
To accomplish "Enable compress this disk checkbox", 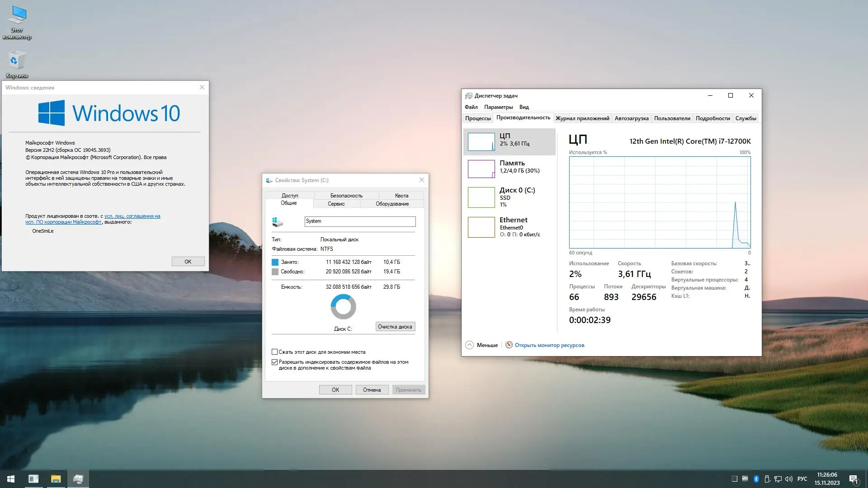I will click(274, 352).
